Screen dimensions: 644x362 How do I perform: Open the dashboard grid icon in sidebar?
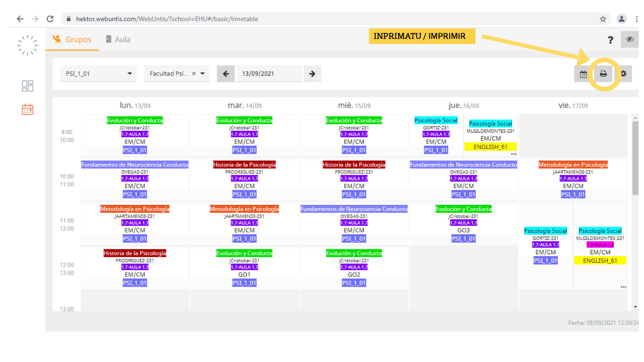tap(28, 86)
